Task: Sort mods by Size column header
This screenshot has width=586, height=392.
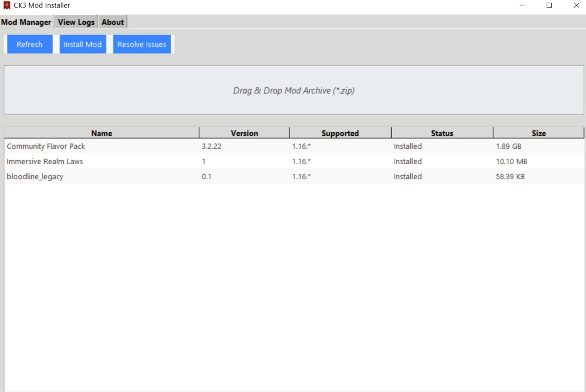Action: tap(538, 133)
